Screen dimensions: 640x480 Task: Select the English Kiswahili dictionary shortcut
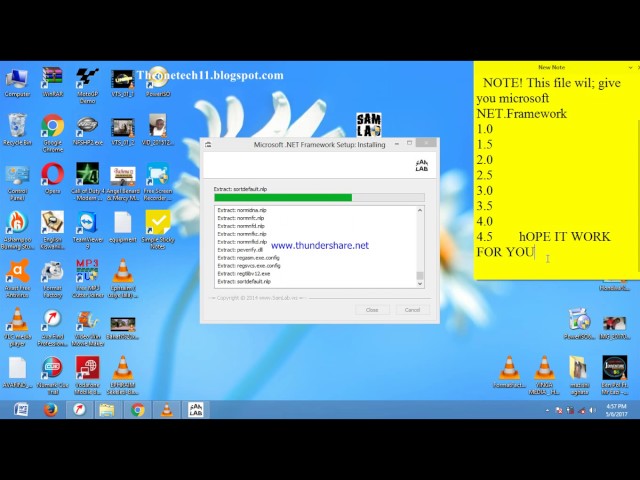53,230
